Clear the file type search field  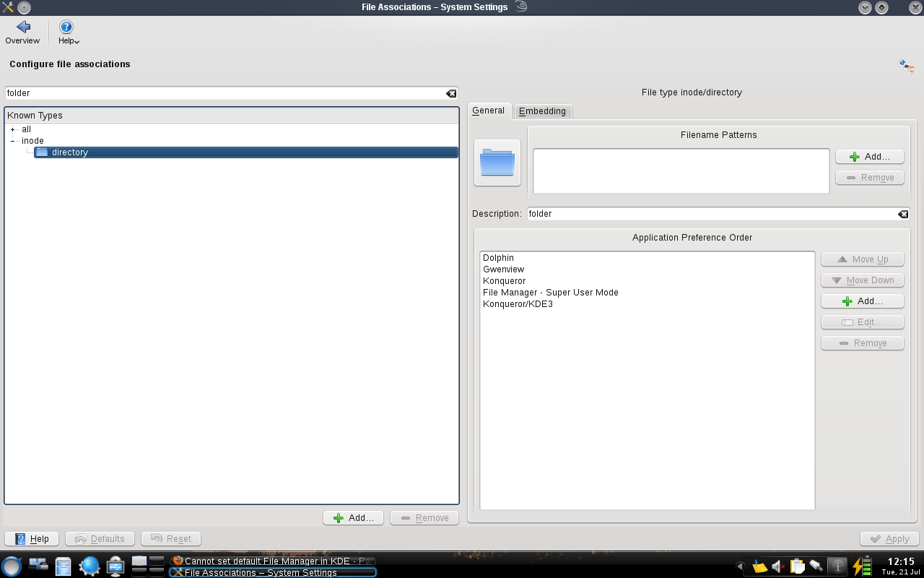click(451, 93)
